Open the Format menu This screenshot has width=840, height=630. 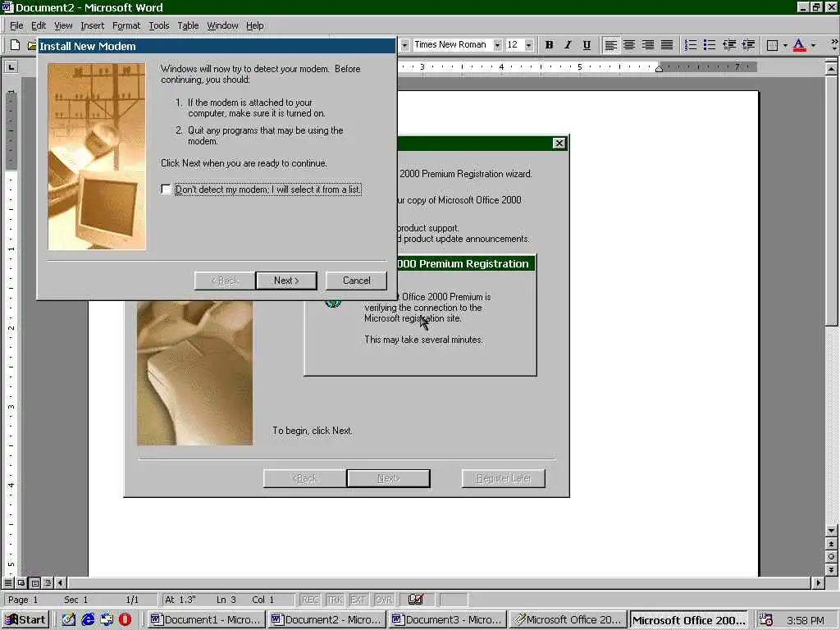coord(126,25)
